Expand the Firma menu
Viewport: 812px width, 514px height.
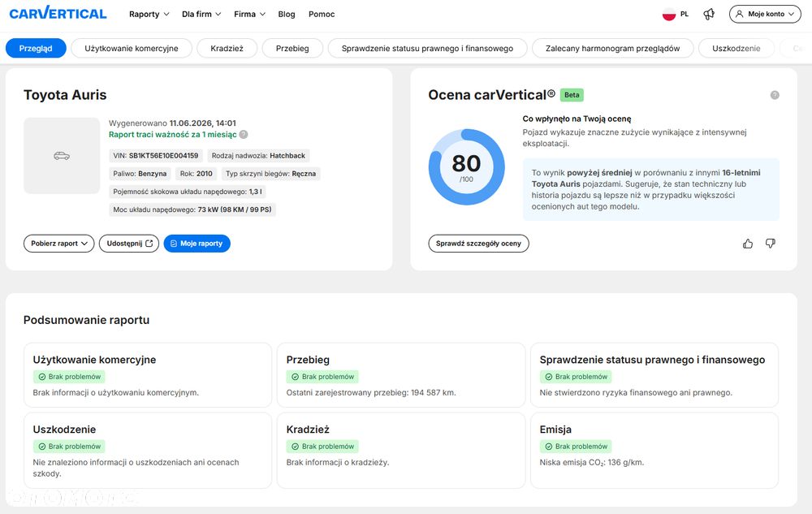[x=249, y=14]
